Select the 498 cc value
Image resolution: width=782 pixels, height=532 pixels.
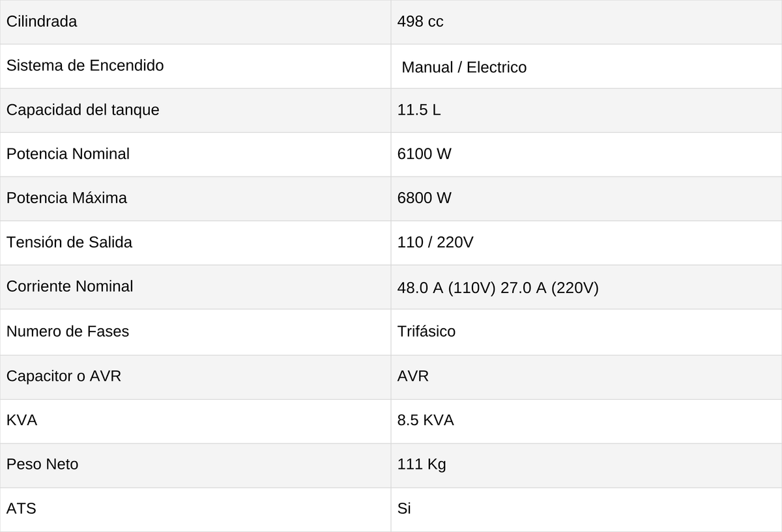[420, 21]
